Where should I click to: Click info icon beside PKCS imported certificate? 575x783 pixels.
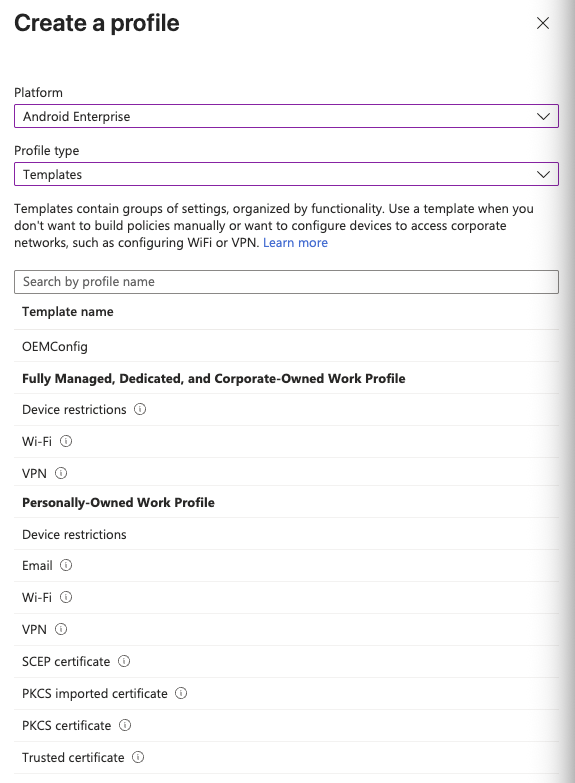pos(181,693)
